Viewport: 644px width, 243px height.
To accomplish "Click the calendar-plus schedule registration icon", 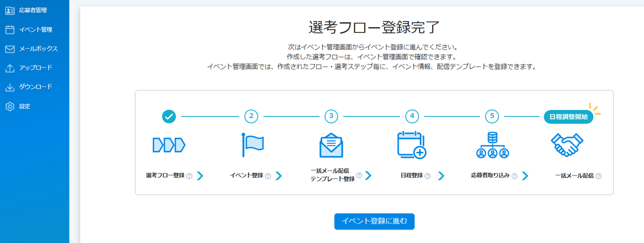I will coord(412,145).
